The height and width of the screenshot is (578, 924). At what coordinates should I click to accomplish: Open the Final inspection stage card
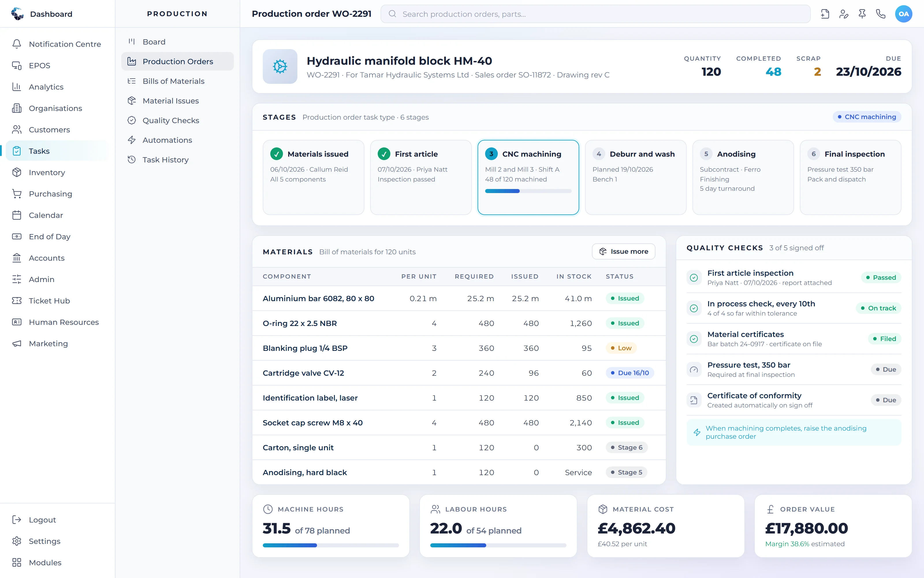(850, 177)
